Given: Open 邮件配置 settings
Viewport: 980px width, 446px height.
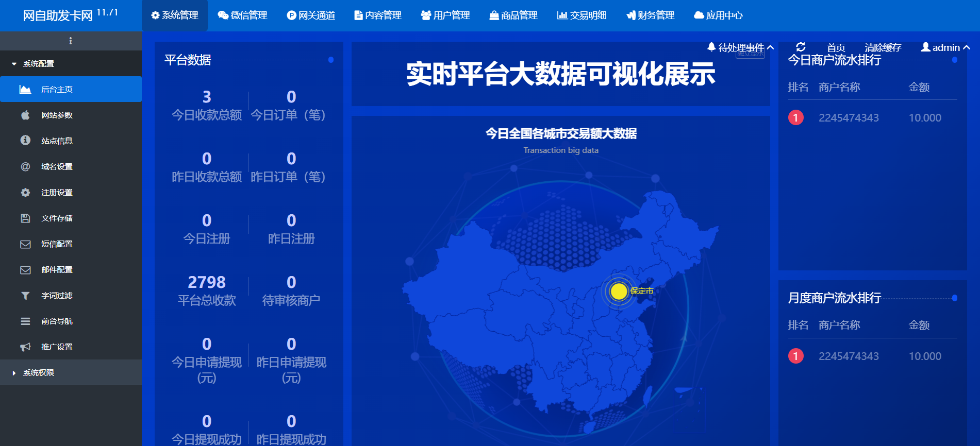Looking at the screenshot, I should click(71, 269).
